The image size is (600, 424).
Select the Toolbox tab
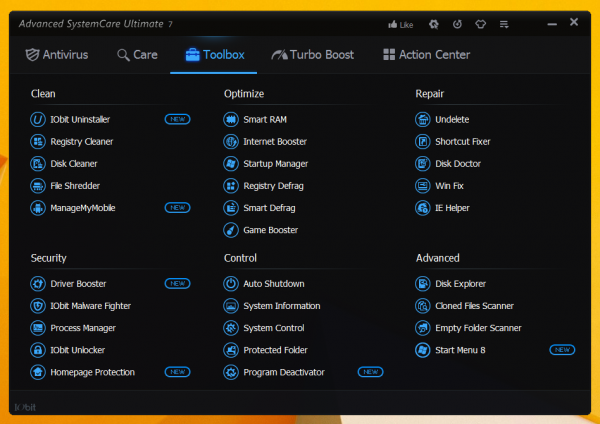click(x=215, y=55)
